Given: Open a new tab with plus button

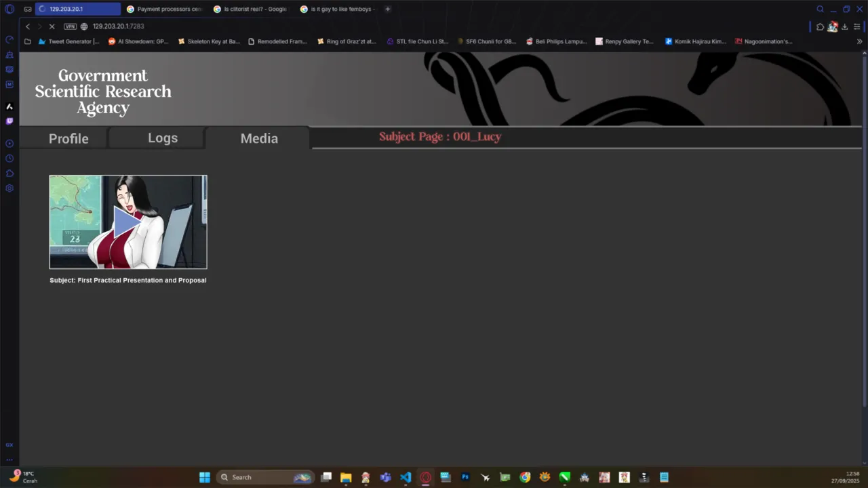Looking at the screenshot, I should (387, 9).
